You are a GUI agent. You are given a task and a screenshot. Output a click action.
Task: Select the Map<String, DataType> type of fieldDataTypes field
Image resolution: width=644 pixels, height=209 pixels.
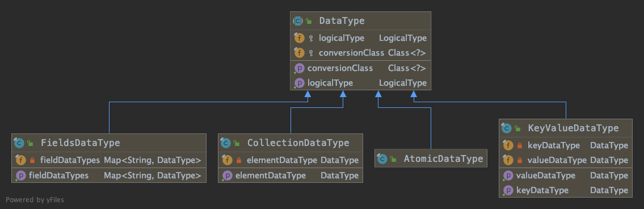(x=153, y=160)
